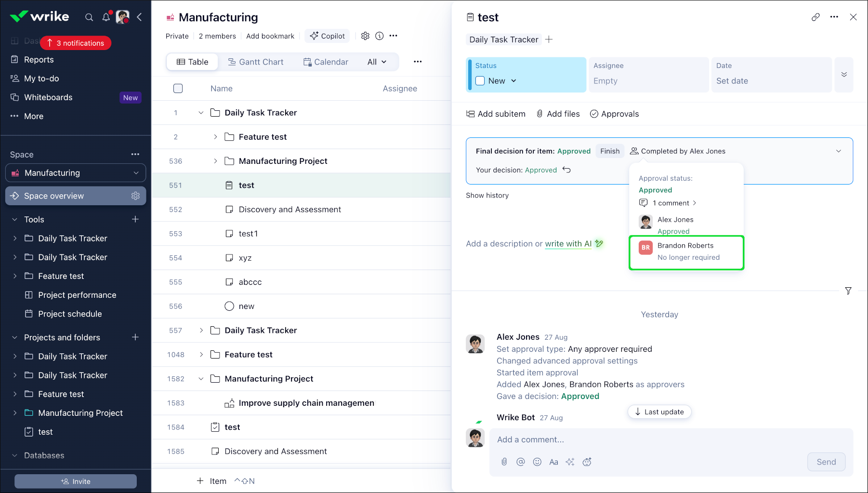Screen dimensions: 868x493
Task: Toggle the select-all checkbox in the table header
Action: [x=178, y=88]
